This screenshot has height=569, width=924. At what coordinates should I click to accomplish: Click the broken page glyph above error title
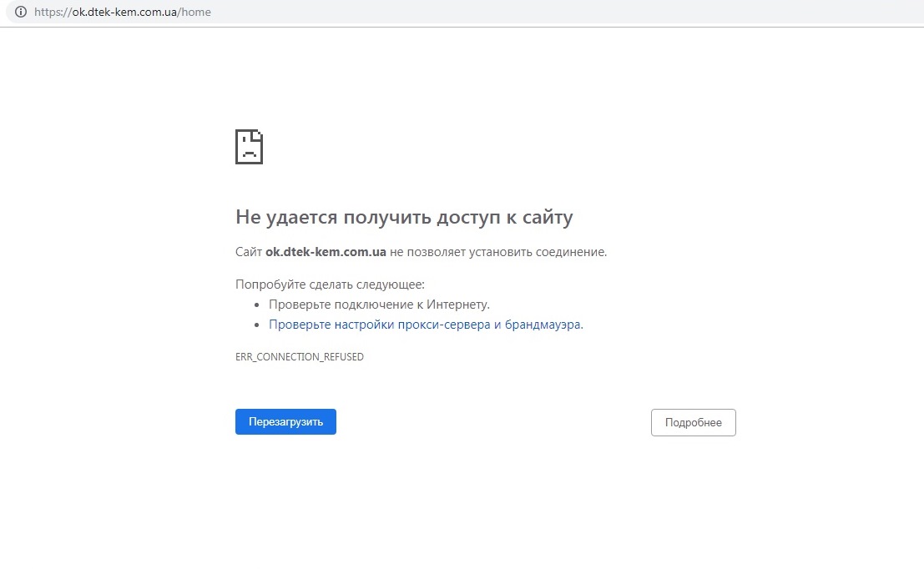(x=249, y=146)
